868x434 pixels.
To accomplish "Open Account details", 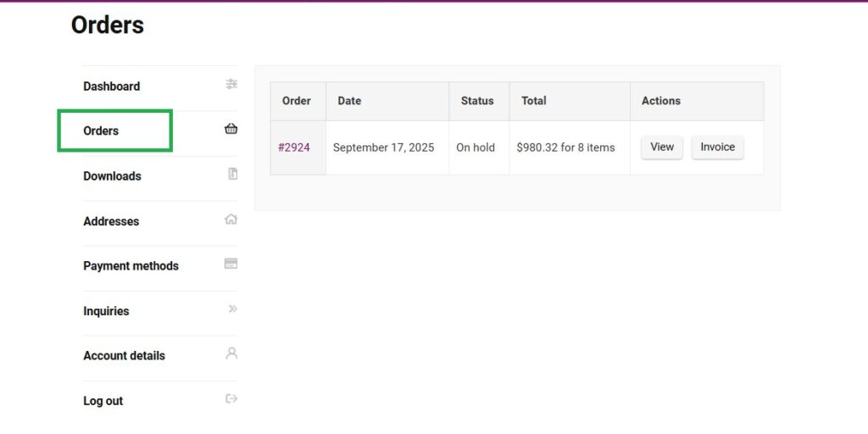I will coord(124,356).
